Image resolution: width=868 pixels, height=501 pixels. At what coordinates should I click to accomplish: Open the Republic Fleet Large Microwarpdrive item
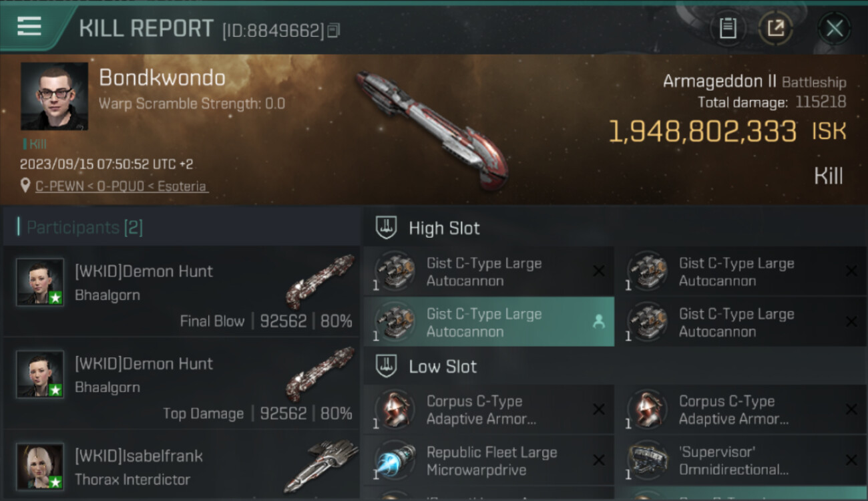pyautogui.click(x=489, y=460)
